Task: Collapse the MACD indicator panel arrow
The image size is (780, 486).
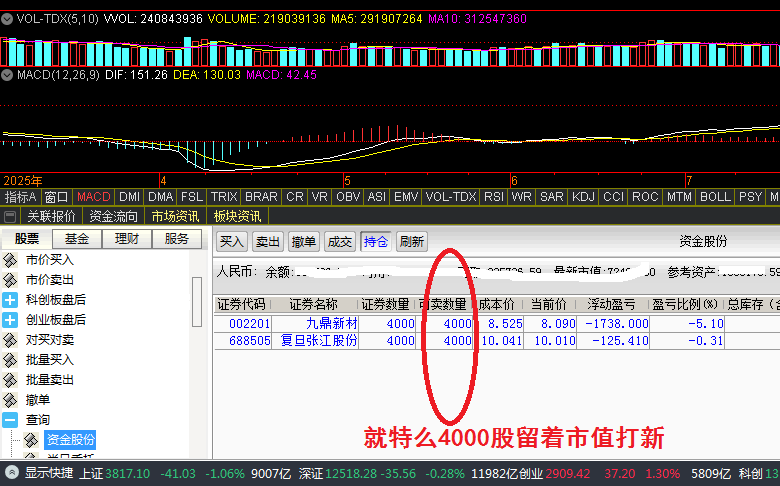Action: click(x=7, y=75)
